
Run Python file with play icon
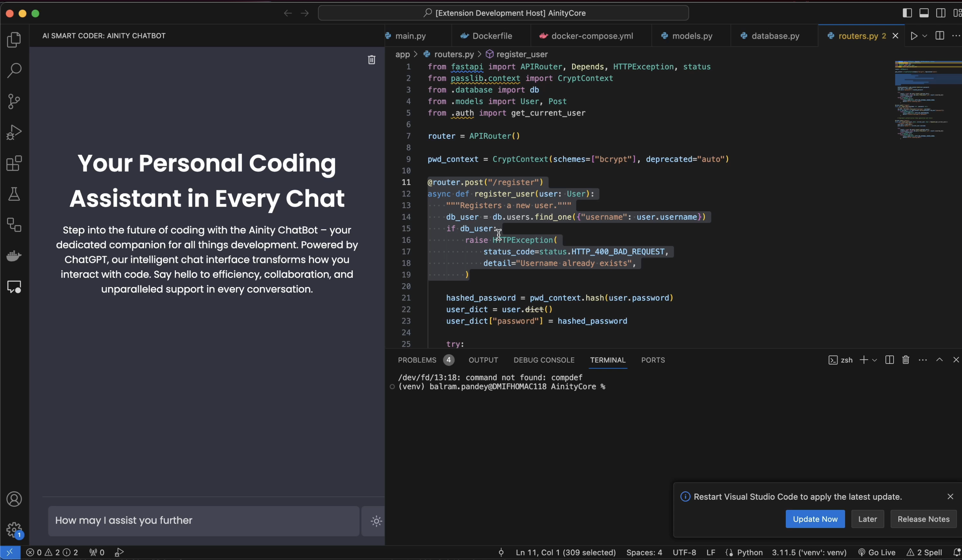point(914,36)
